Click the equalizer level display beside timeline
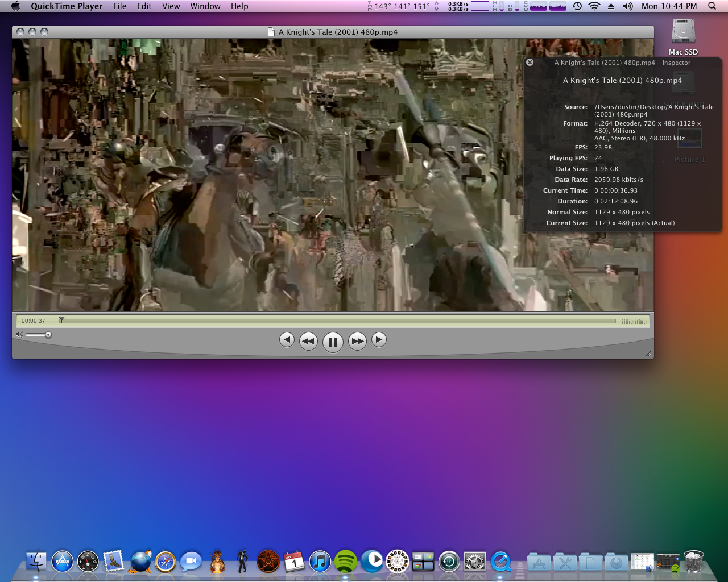 point(634,322)
